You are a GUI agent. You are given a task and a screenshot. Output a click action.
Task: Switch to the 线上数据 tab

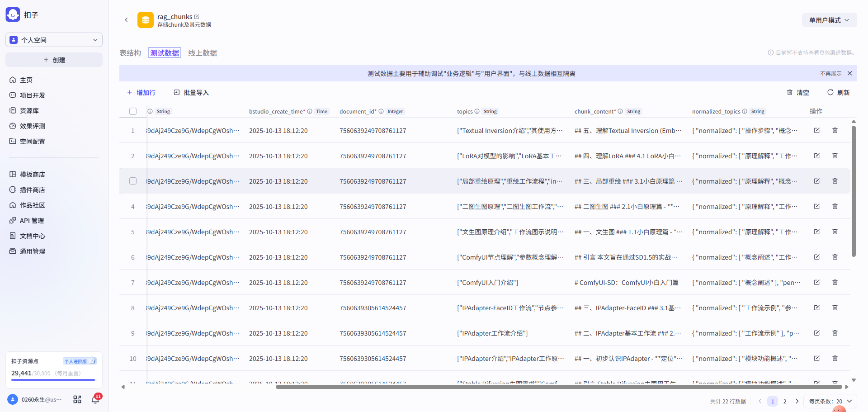(x=203, y=53)
